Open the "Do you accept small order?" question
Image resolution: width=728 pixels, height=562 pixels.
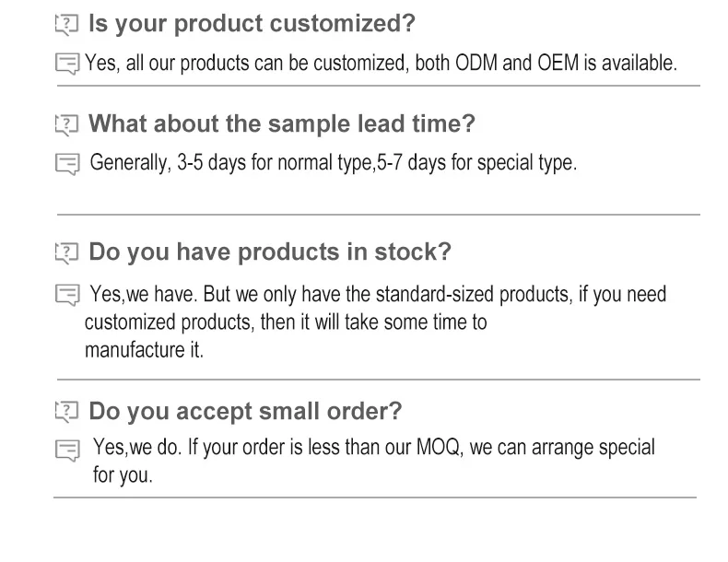[245, 411]
